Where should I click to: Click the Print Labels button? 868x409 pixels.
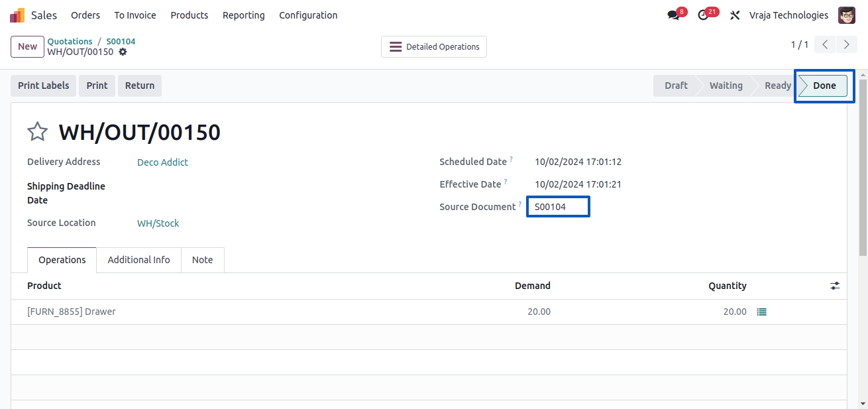[44, 86]
